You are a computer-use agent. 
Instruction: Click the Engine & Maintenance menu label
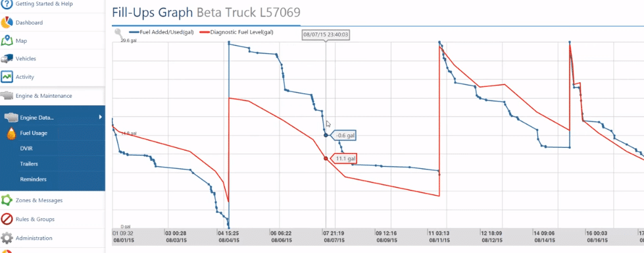point(43,96)
